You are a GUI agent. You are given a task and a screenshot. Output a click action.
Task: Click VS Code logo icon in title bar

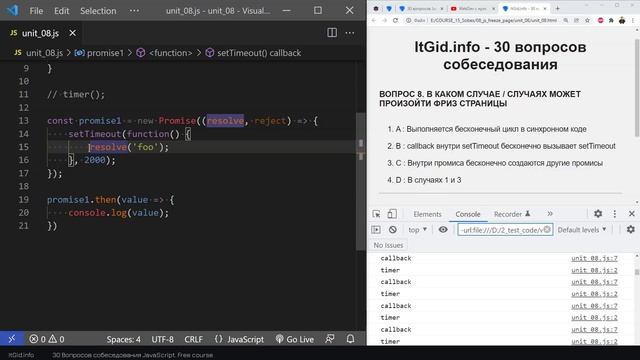(x=13, y=10)
